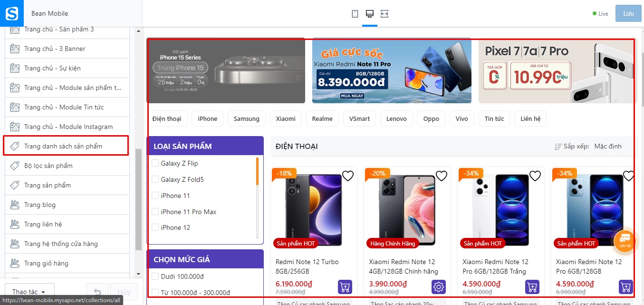The width and height of the screenshot is (644, 305).
Task: Open Bộ lọc sản phẩm section
Action: [x=67, y=166]
